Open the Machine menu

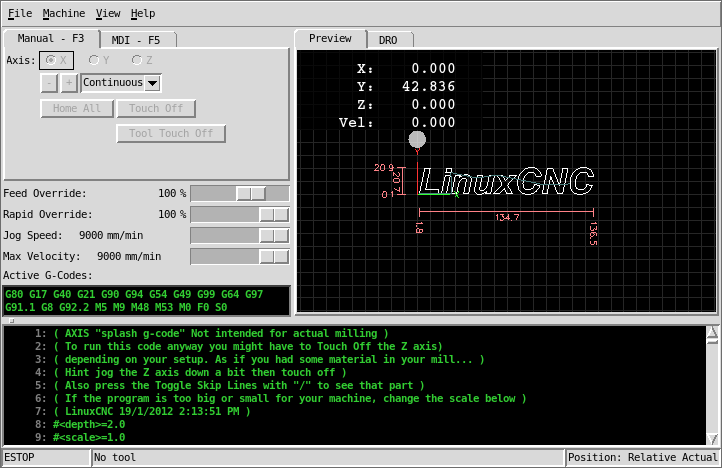[64, 13]
